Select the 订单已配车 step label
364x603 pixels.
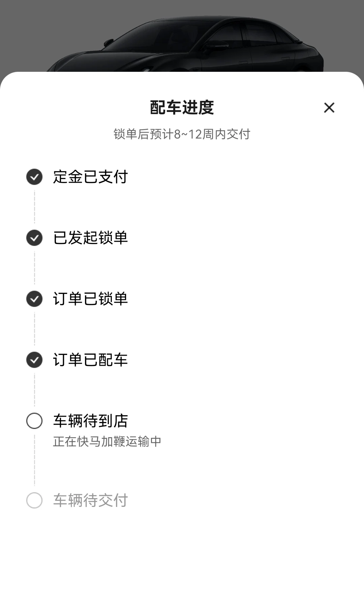coord(90,360)
